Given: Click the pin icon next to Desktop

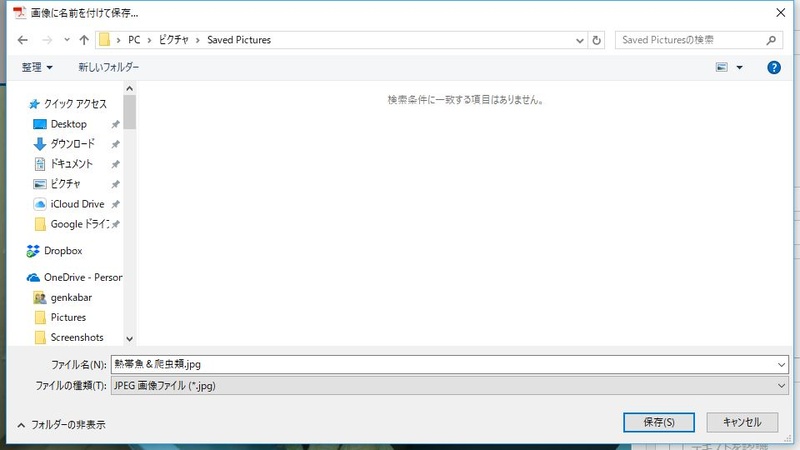Looking at the screenshot, I should point(115,124).
